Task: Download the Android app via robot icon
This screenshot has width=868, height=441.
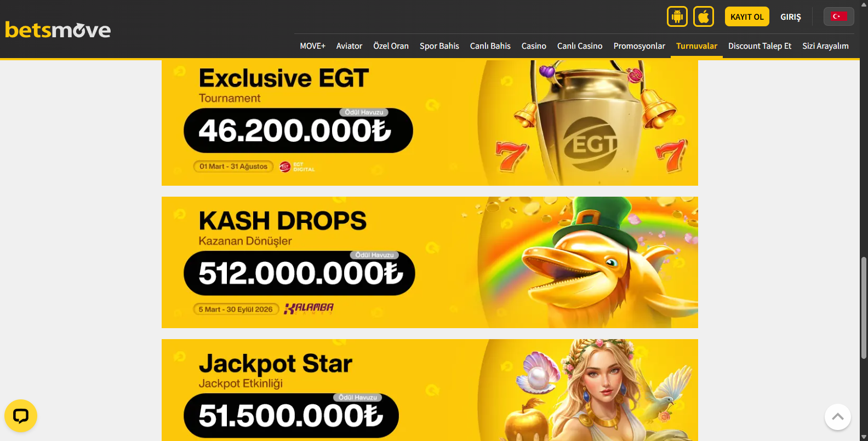Action: 677,16
